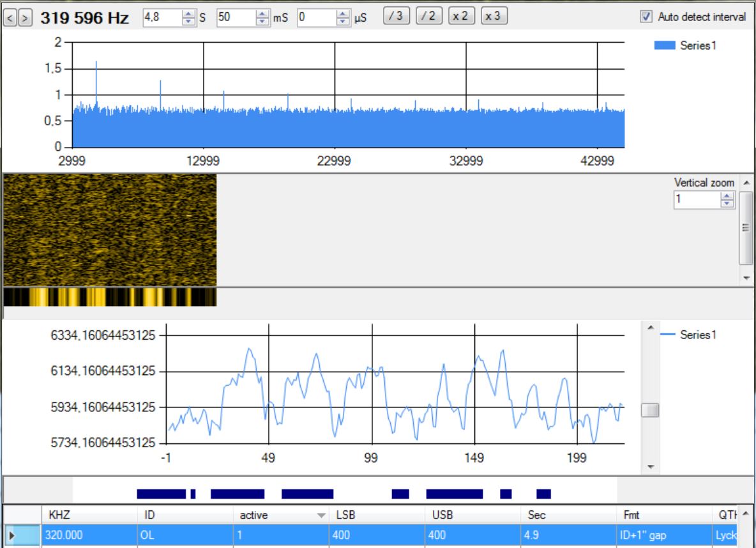Increase the microseconds value with up arrow

343,14
